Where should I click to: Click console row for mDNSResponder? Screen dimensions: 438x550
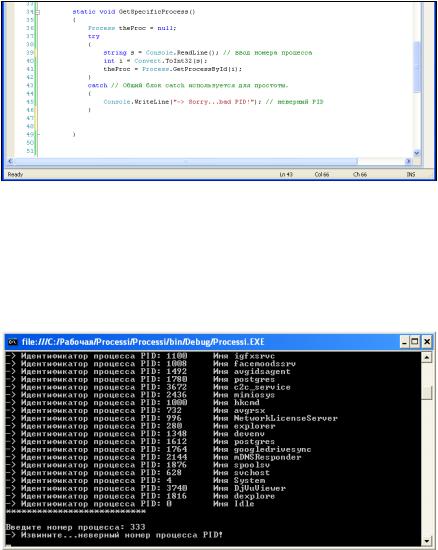point(154,457)
